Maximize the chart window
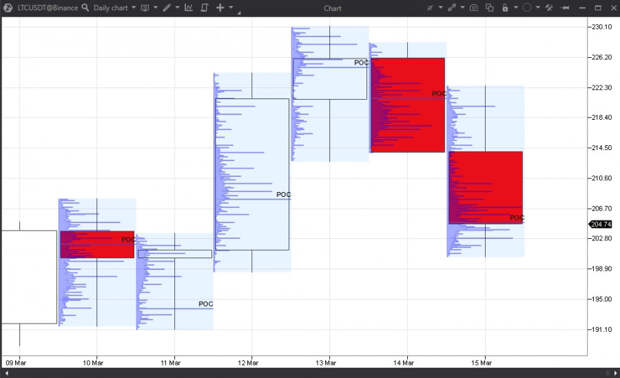 point(598,8)
